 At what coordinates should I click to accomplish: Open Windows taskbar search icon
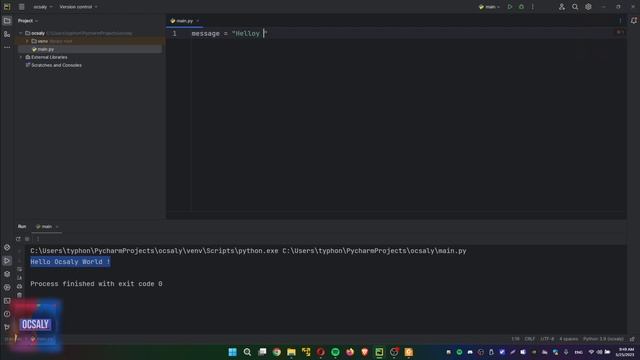247,352
